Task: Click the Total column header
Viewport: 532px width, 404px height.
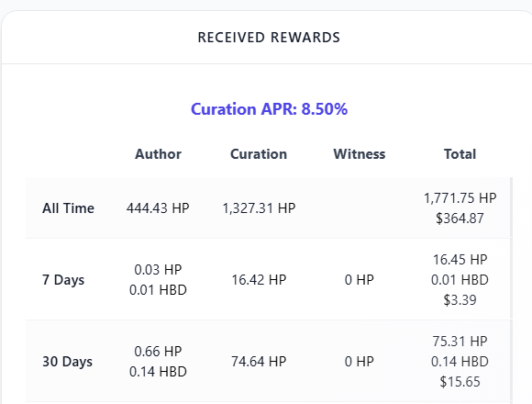Action: pos(460,154)
